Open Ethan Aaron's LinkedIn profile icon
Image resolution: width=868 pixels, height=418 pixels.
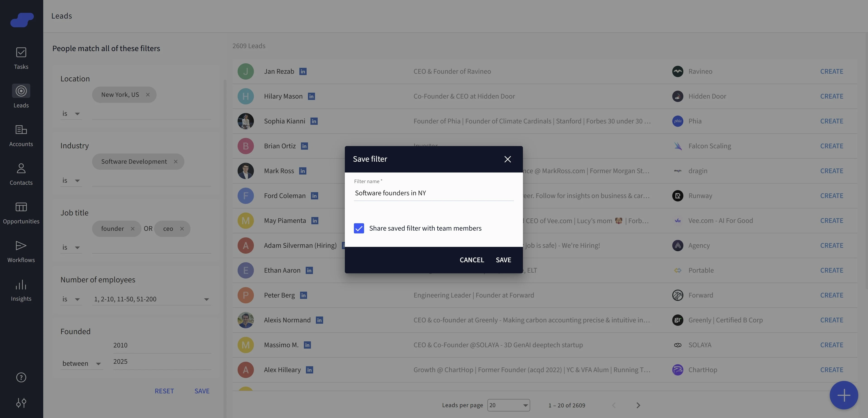(x=309, y=270)
